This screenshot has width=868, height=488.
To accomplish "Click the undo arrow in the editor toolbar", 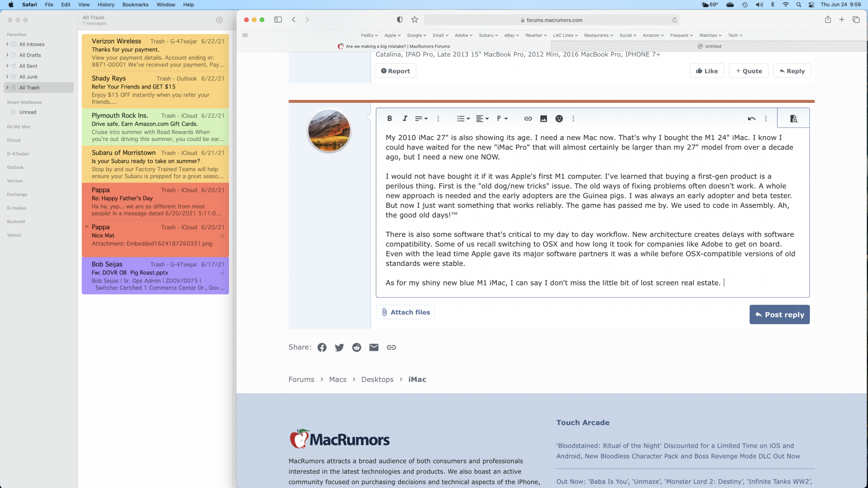I will click(x=751, y=118).
